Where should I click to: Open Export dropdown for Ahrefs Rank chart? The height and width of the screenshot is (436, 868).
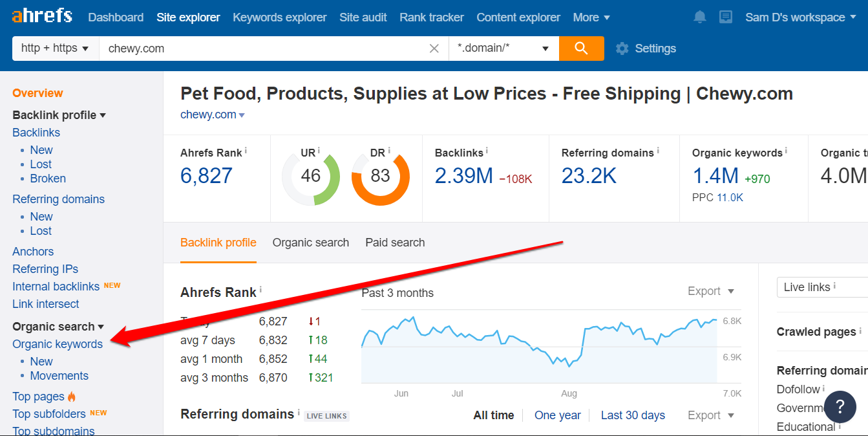[x=711, y=291]
